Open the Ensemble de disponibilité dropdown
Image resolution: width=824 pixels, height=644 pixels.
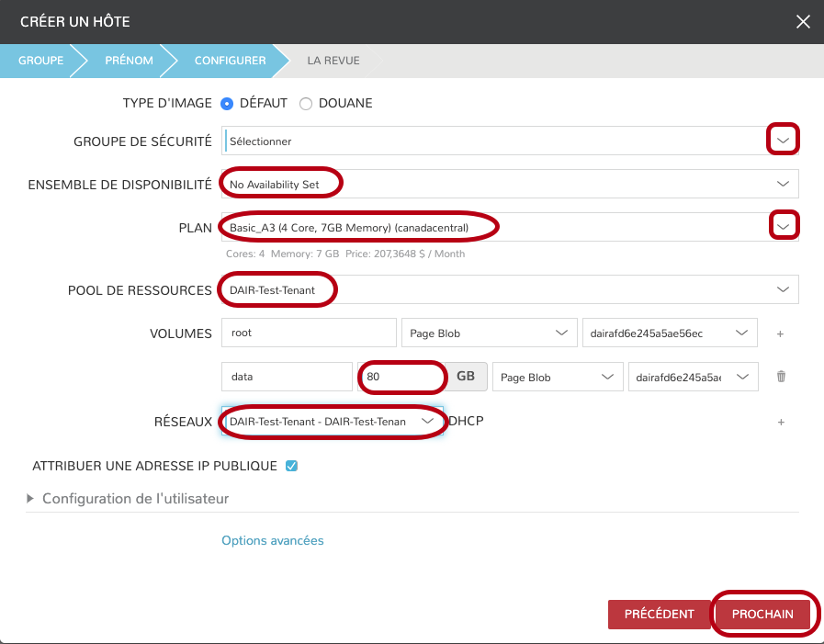tap(783, 184)
